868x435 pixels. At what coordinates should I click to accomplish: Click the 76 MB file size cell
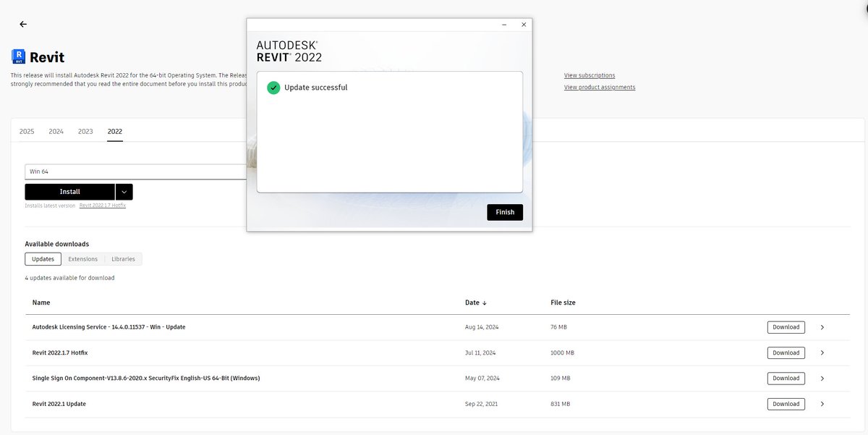[559, 327]
